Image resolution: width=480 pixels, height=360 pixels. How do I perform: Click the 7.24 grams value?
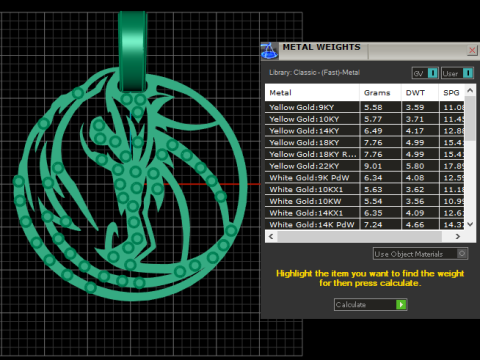(373, 225)
